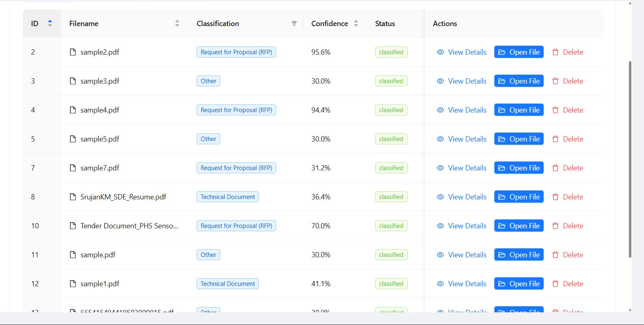View Details for SrujanKM_SDE_Resume.pdf
The width and height of the screenshot is (644, 325).
pyautogui.click(x=462, y=197)
